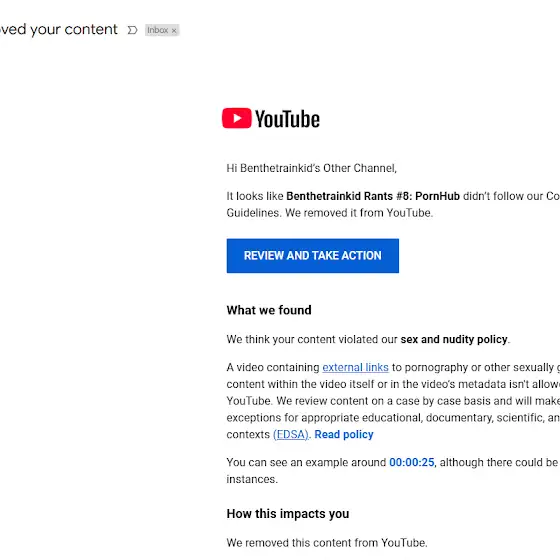This screenshot has width=560, height=560.
Task: Click the We removed this content line
Action: 327,543
